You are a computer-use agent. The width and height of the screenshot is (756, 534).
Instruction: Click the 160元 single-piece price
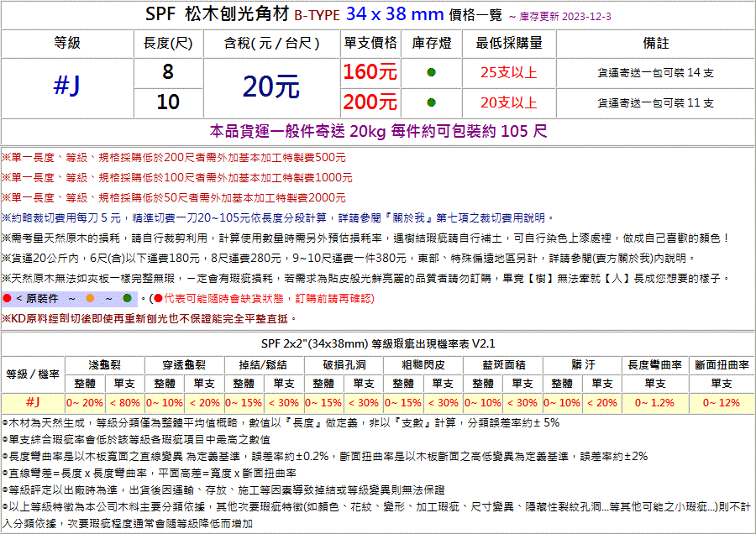[370, 72]
